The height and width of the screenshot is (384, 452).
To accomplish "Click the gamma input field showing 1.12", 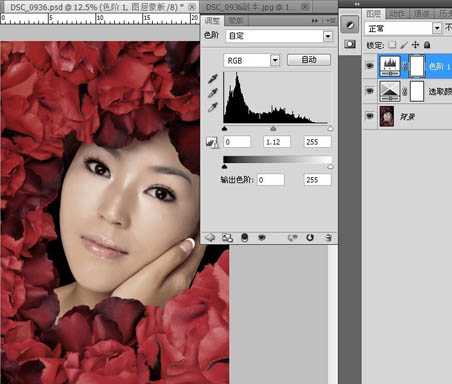I will 277,142.
